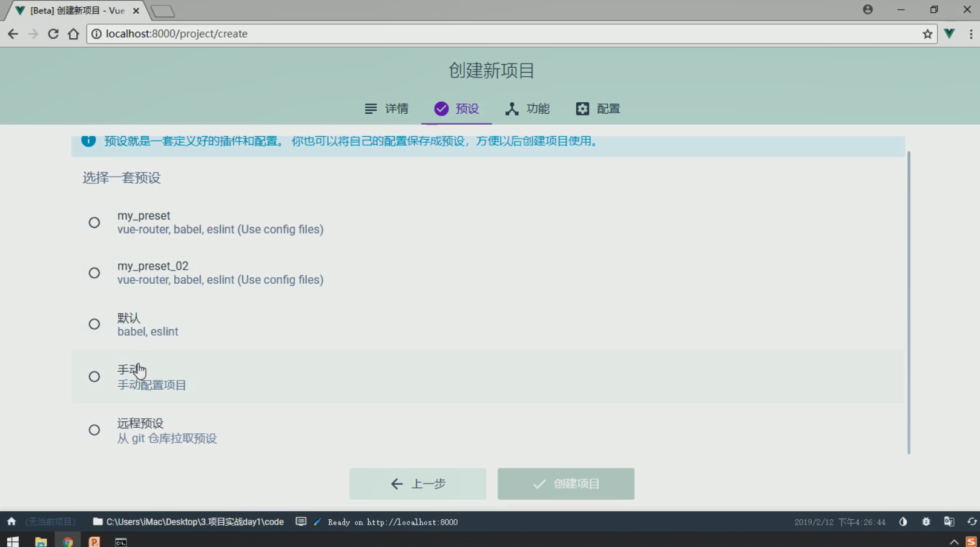
Task: Click the Ready on http://localhost:8000 message
Action: (x=392, y=522)
